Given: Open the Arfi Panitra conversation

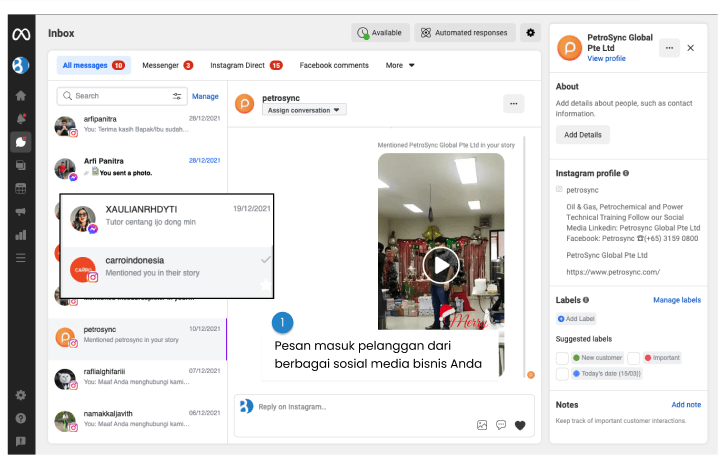Looking at the screenshot, I should pos(137,167).
